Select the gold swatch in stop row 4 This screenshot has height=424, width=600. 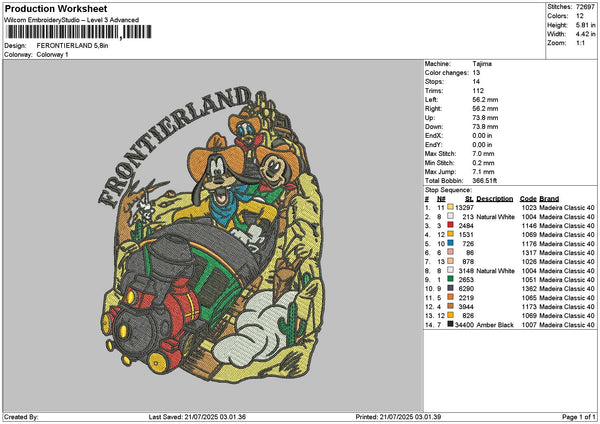pyautogui.click(x=450, y=234)
